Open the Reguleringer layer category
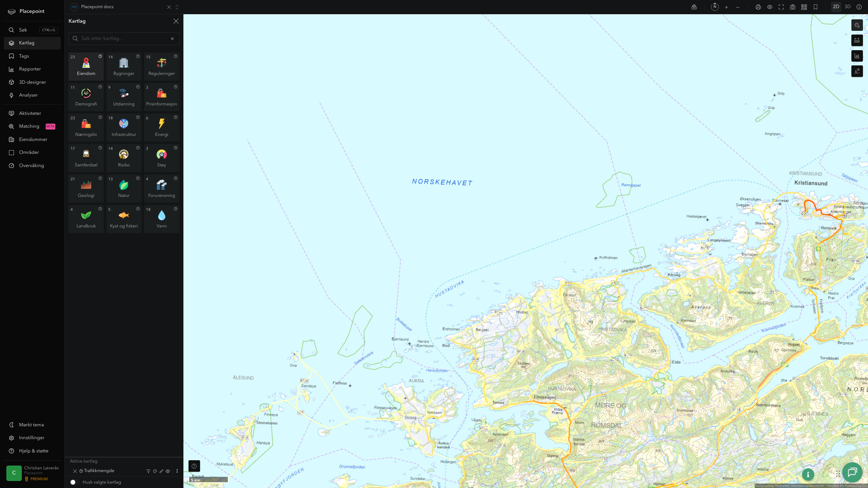Screen dimensions: 868x488 coord(161,66)
